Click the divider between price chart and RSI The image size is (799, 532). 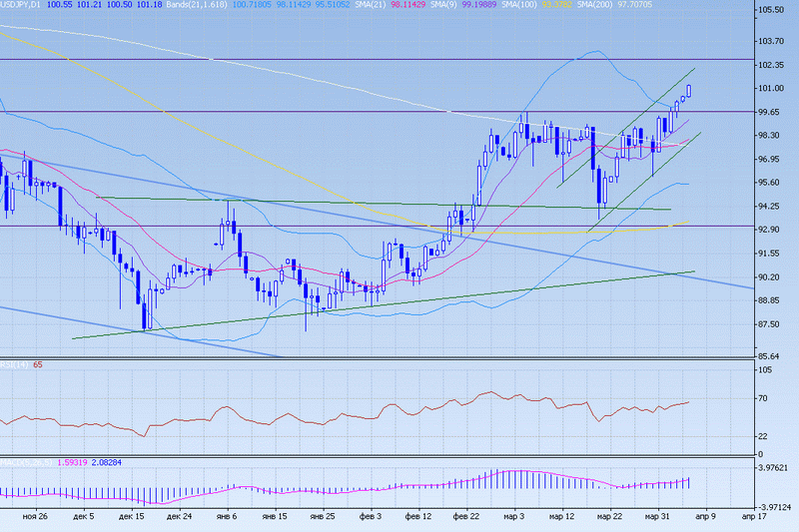(375, 359)
